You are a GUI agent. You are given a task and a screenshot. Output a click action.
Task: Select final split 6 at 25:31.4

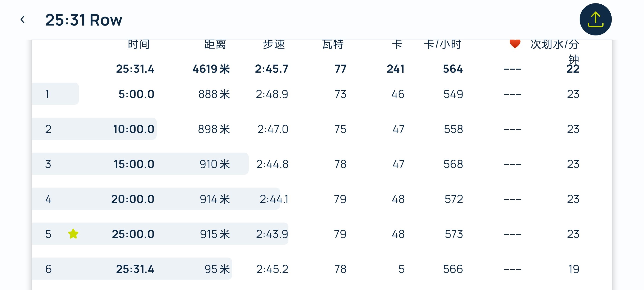click(322, 269)
